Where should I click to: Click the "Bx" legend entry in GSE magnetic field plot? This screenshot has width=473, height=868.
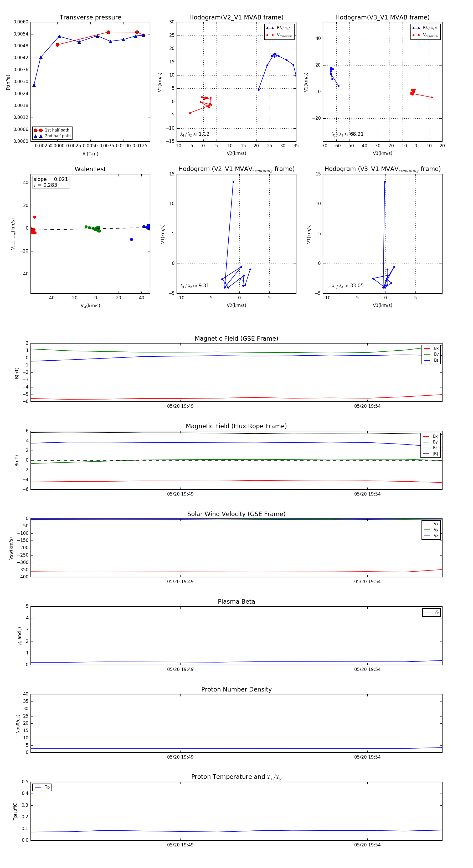431,349
